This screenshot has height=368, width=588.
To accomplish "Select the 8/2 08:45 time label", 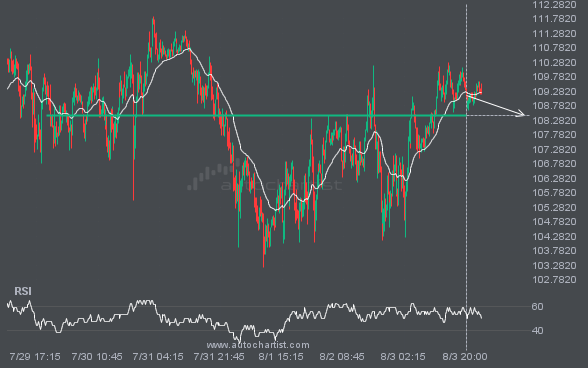I will tap(342, 356).
